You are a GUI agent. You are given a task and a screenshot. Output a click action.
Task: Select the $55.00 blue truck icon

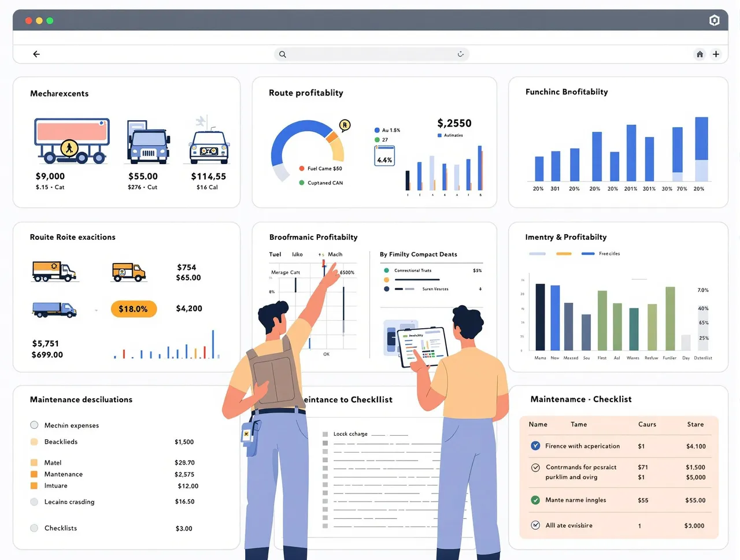[x=148, y=143]
